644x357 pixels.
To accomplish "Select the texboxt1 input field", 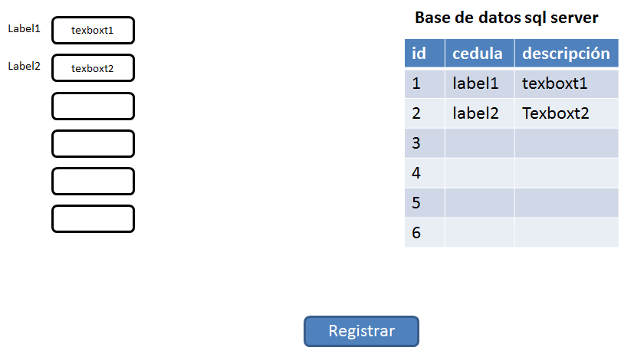I will [94, 31].
